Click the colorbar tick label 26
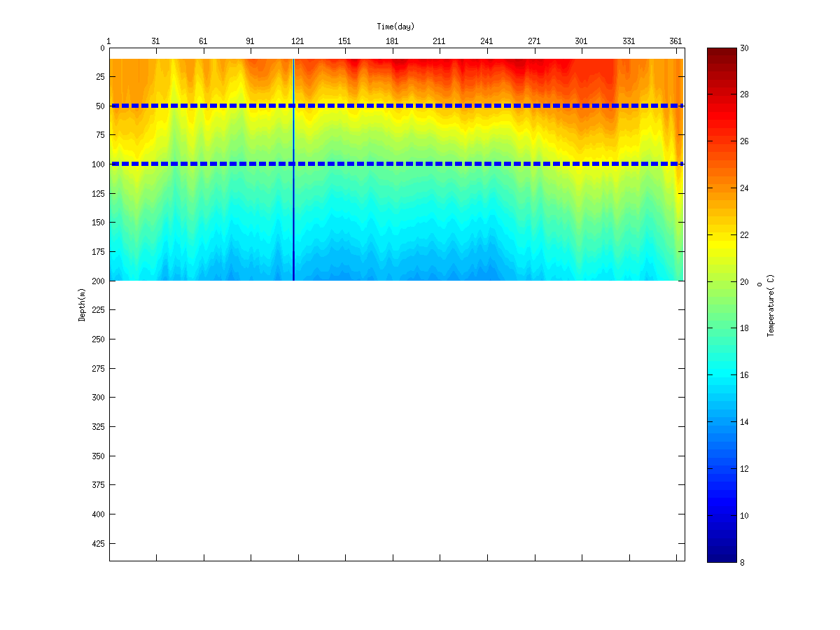 tap(744, 141)
